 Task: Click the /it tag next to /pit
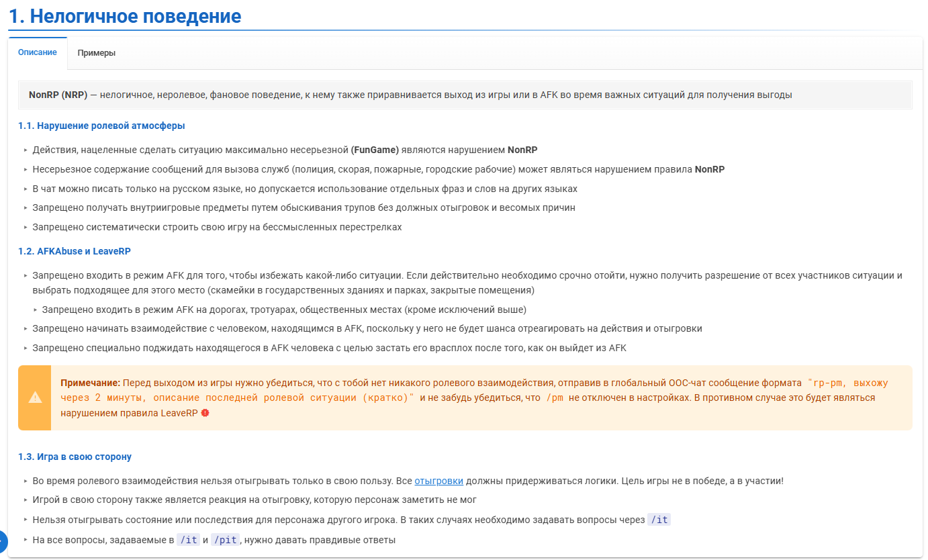click(x=188, y=540)
